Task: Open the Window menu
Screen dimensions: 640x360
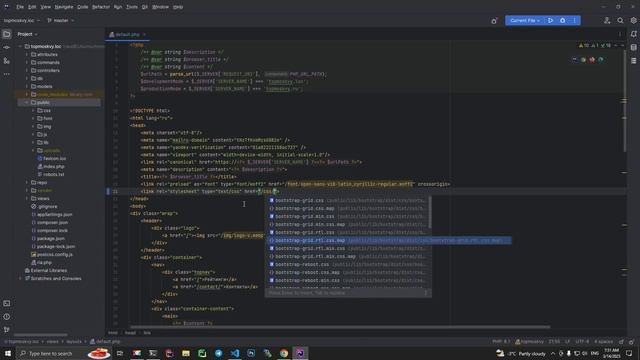Action: coord(160,7)
